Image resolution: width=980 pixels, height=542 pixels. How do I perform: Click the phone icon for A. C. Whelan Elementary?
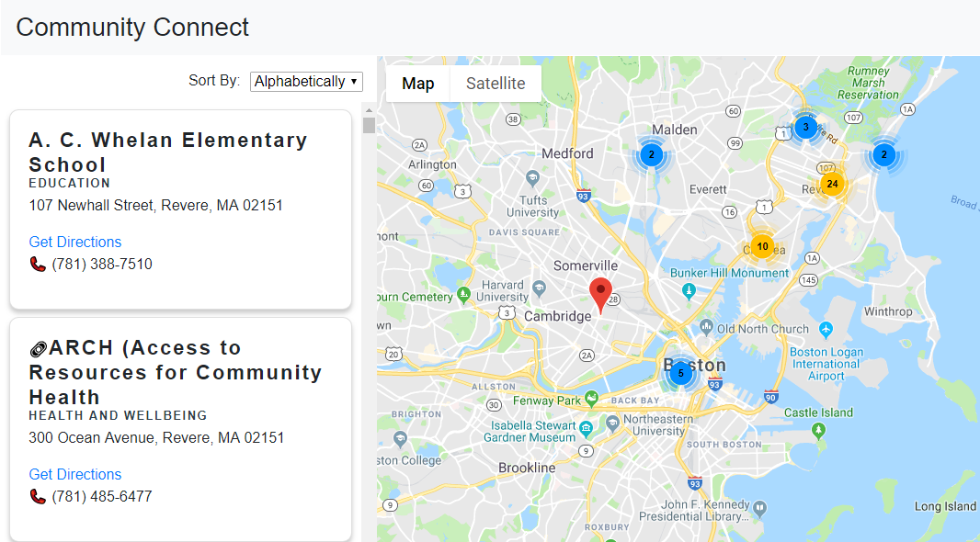tap(38, 265)
